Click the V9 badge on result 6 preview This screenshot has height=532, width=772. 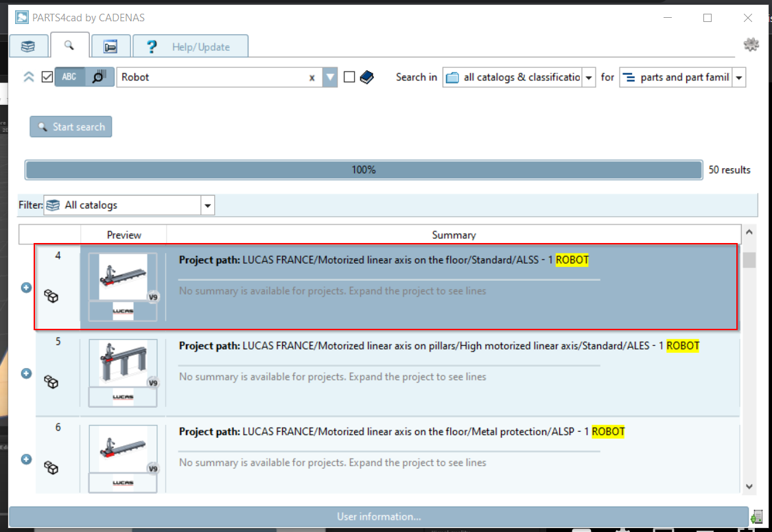coord(153,468)
